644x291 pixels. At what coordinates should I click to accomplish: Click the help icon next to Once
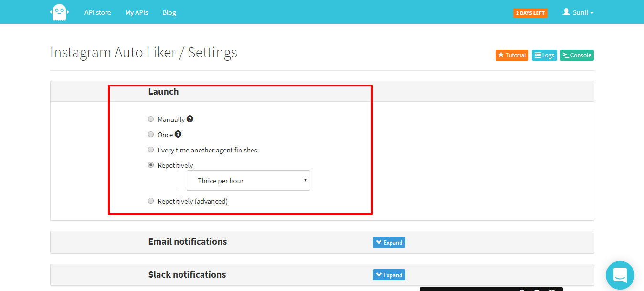(x=178, y=134)
